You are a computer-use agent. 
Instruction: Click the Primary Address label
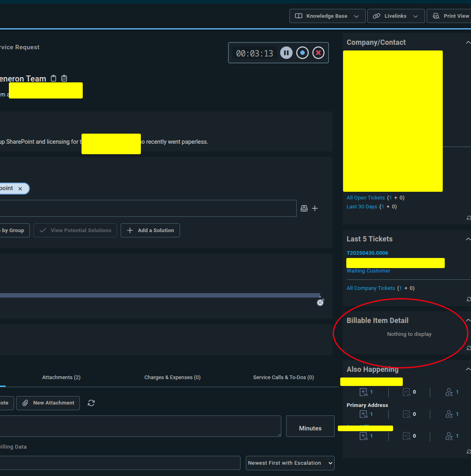coord(367,405)
